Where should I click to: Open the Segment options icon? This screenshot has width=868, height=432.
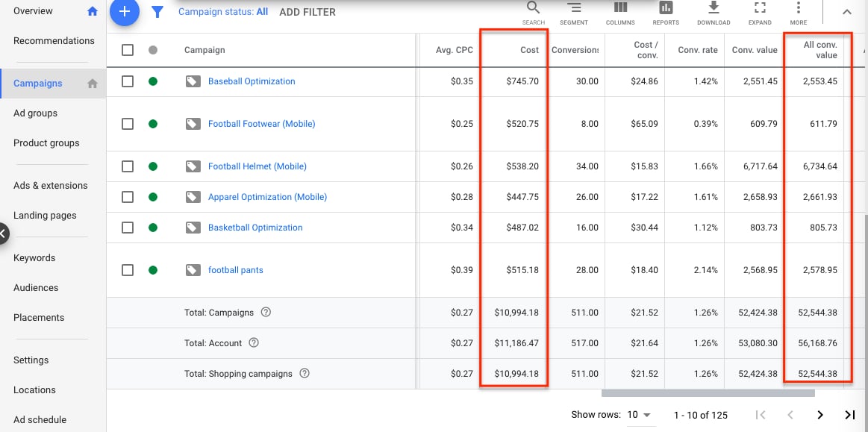(x=574, y=9)
